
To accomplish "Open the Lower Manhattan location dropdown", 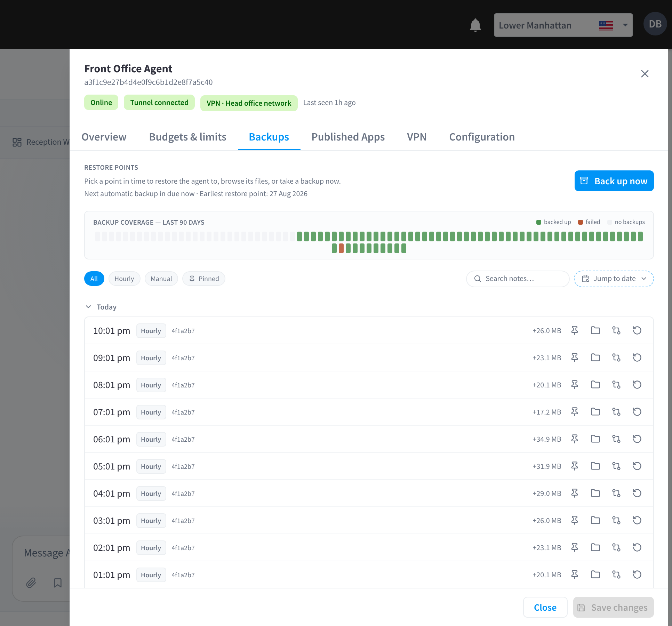I will (563, 25).
